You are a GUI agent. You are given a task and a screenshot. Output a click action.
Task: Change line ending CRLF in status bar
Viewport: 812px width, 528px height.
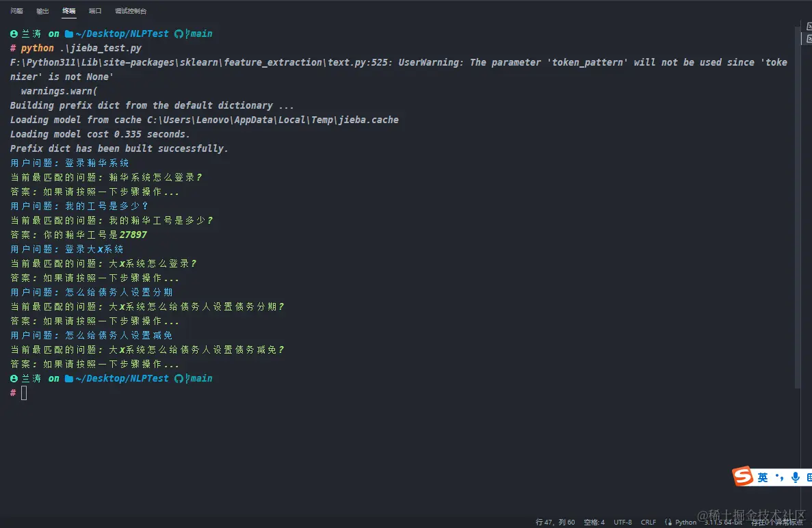(649, 523)
